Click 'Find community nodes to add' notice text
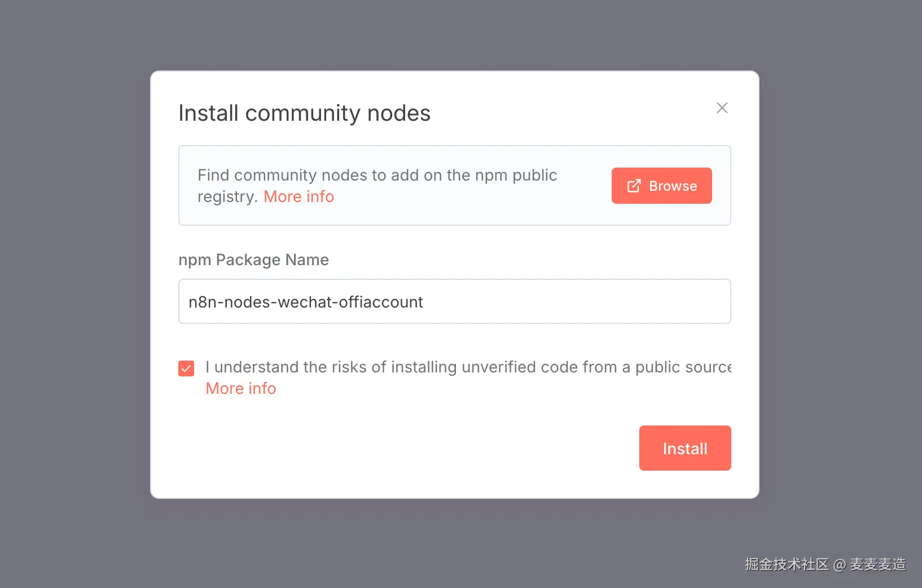This screenshot has height=588, width=922. click(x=377, y=175)
